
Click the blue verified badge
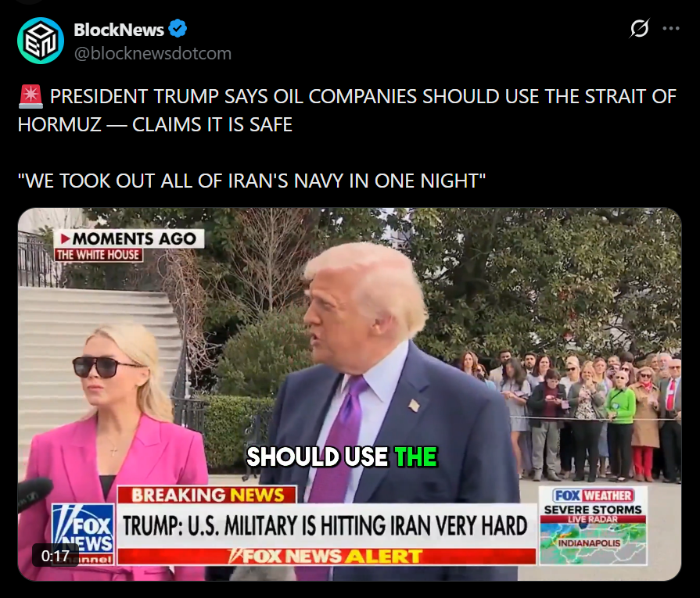click(178, 29)
